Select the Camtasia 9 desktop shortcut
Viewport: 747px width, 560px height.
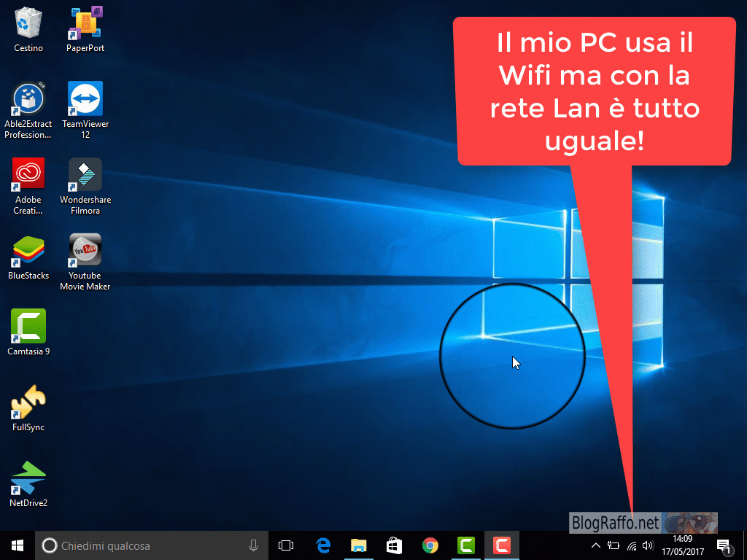tap(28, 332)
